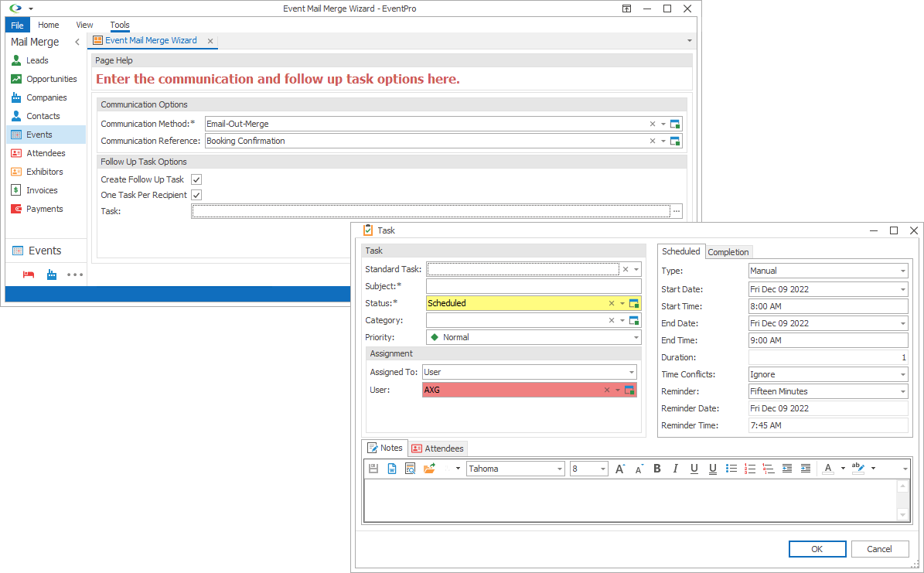Viewport: 924px width, 573px height.
Task: Toggle the One Task Per Recipient checkbox
Action: coord(196,195)
